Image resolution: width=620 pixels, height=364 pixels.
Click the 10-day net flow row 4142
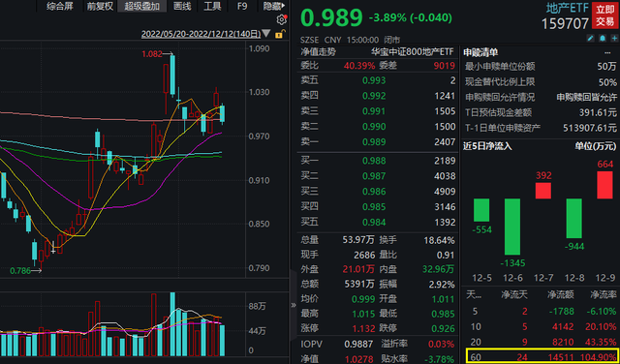pos(540,326)
